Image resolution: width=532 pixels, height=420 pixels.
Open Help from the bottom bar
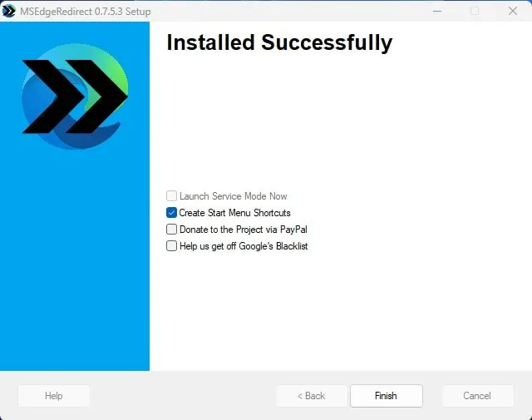point(54,396)
